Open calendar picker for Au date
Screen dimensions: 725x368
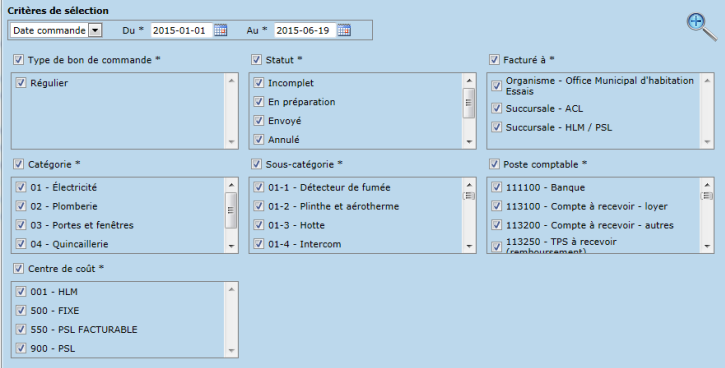click(x=344, y=30)
